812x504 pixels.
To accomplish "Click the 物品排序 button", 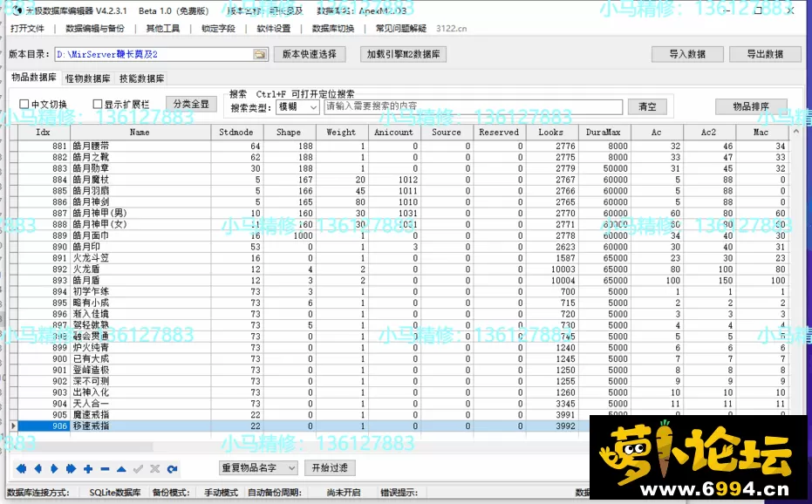I will click(x=751, y=106).
